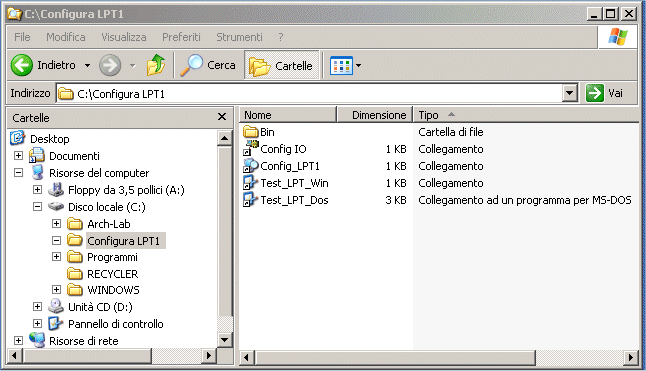Open the Preferiti menu
The height and width of the screenshot is (371, 646).
point(181,37)
